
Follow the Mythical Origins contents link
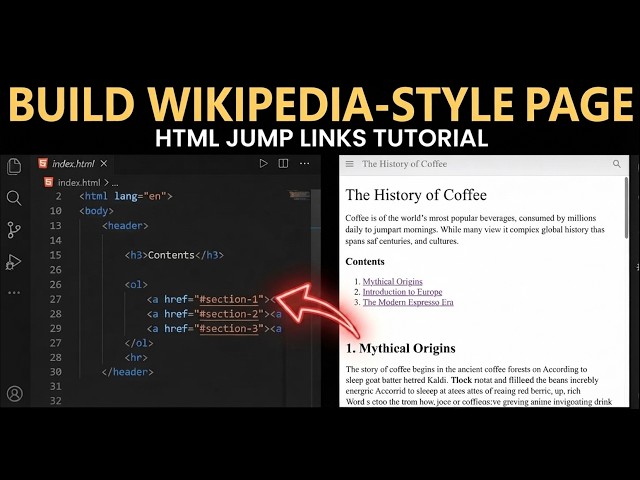[393, 281]
